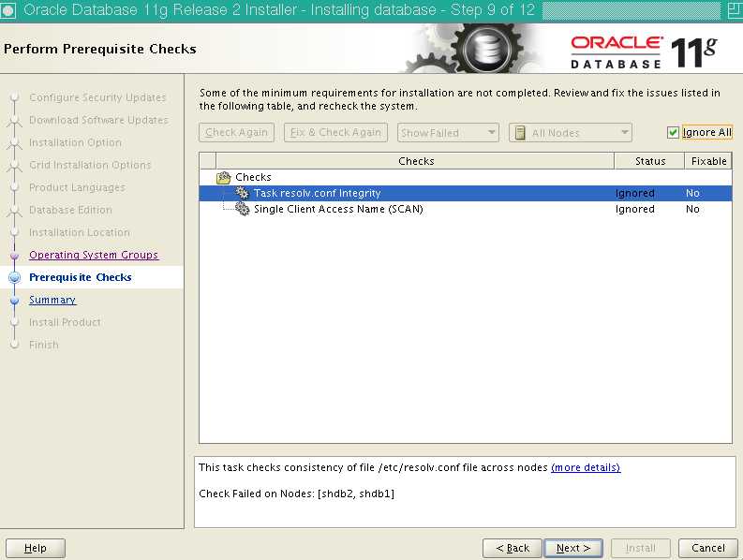The image size is (743, 560).
Task: Open the more details link
Action: 586,467
